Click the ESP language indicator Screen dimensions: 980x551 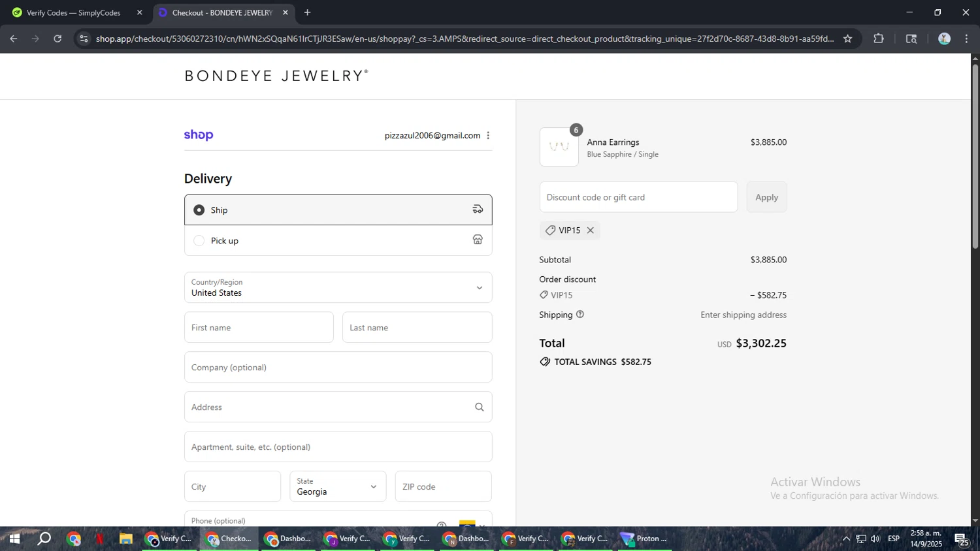click(894, 539)
